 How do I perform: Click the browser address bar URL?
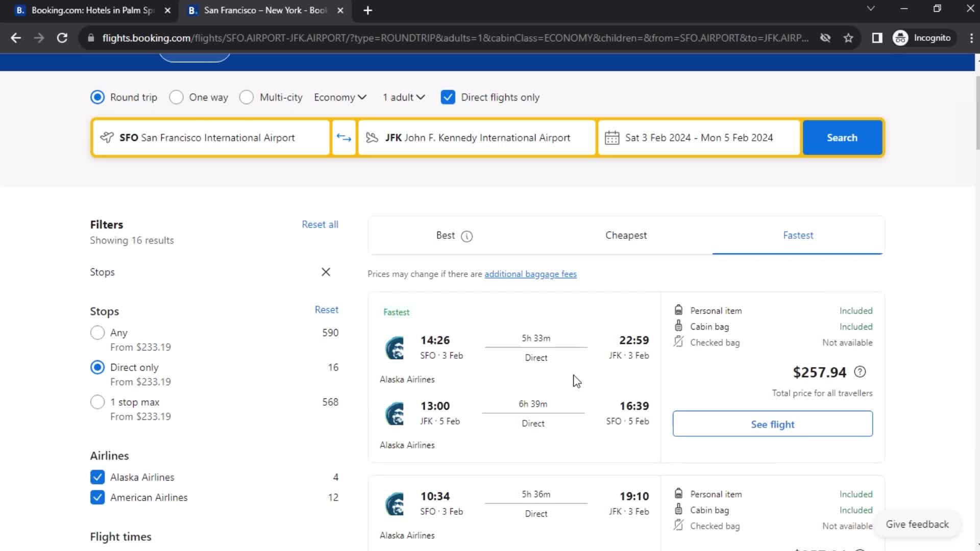(454, 38)
